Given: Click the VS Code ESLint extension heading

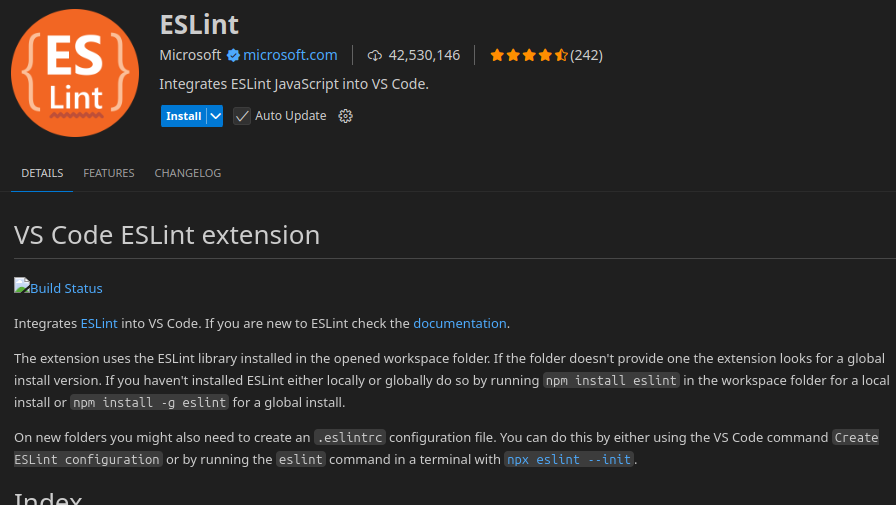Looking at the screenshot, I should coord(167,235).
